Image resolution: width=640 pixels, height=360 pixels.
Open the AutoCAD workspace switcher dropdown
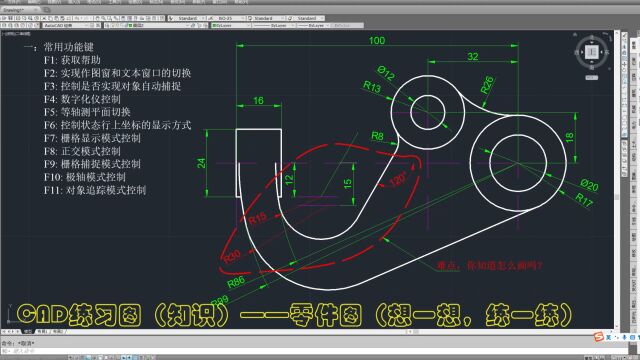[x=66, y=25]
